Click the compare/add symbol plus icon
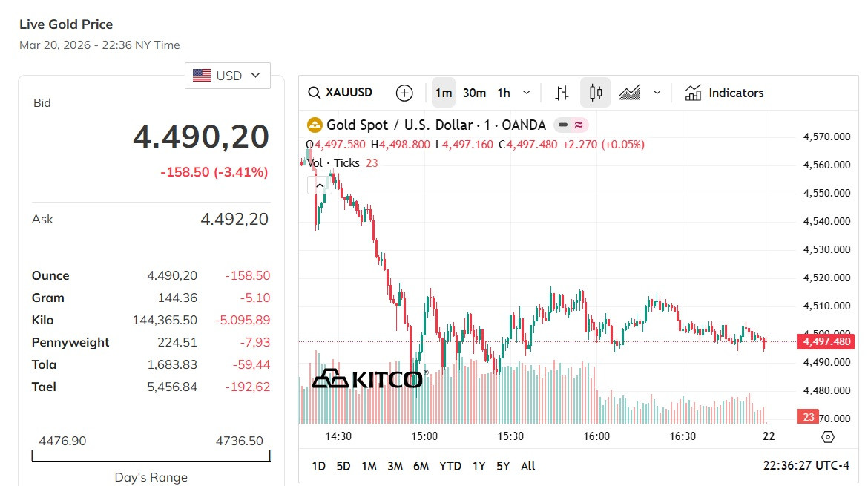The image size is (868, 486). [x=404, y=93]
